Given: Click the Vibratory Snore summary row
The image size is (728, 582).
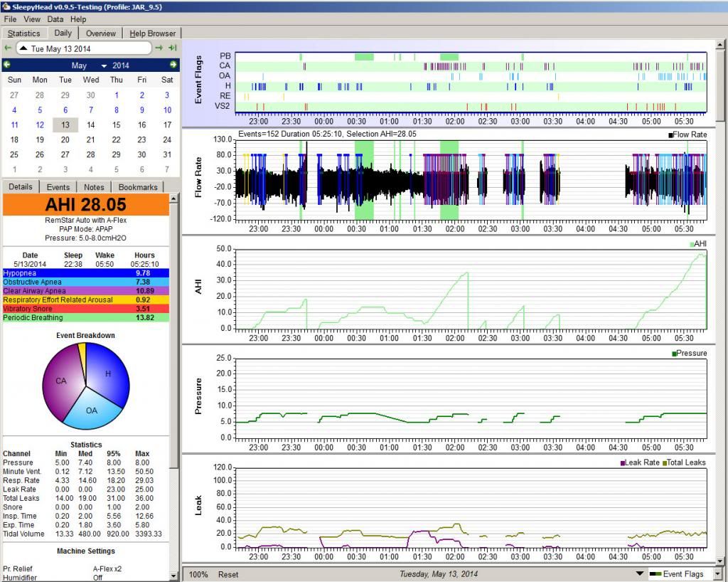Looking at the screenshot, I should point(86,309).
